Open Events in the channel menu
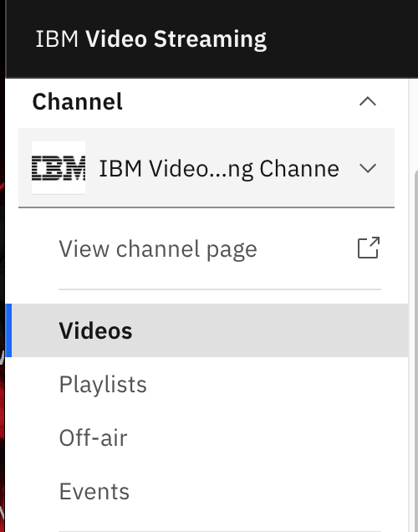This screenshot has width=418, height=532. [x=94, y=491]
